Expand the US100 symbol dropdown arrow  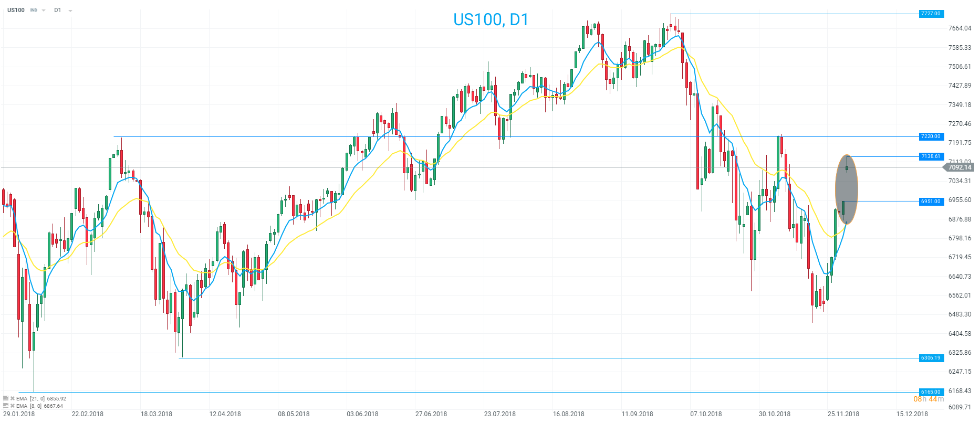(43, 10)
